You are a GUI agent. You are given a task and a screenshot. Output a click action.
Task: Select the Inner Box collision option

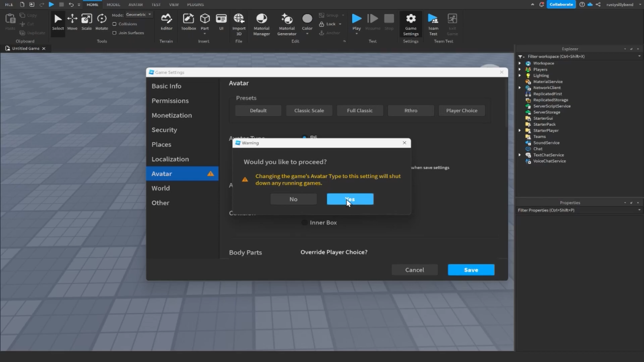click(304, 222)
